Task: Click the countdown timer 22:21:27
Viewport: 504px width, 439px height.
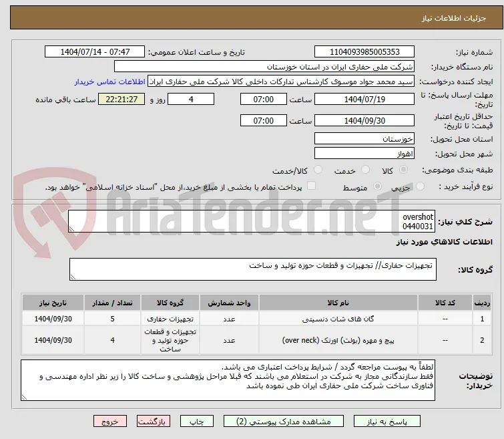Action: pyautogui.click(x=121, y=99)
